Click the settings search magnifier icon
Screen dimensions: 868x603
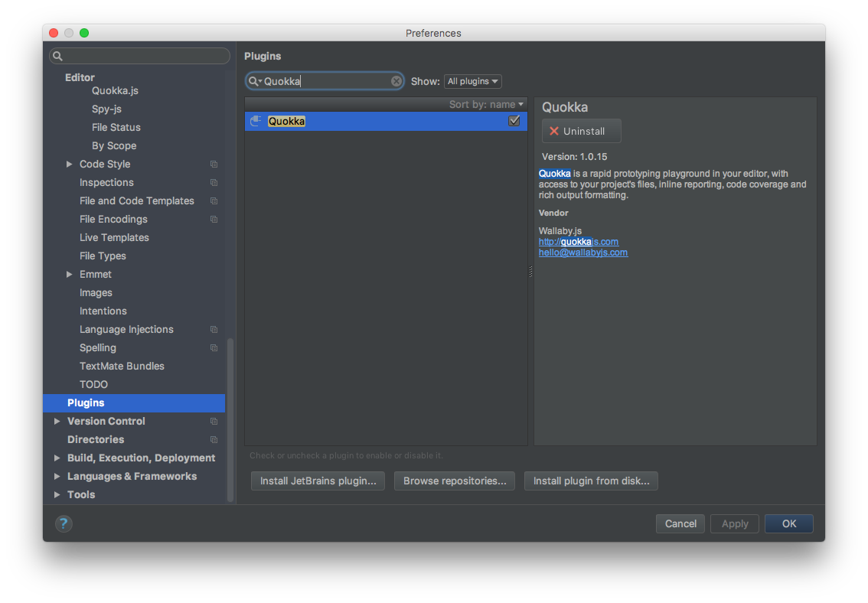(57, 56)
